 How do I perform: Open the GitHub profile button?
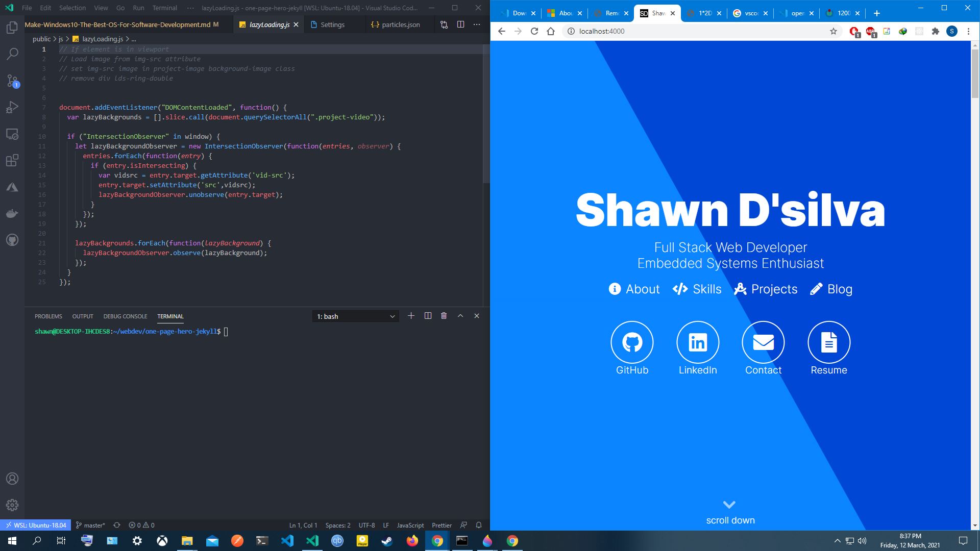click(x=632, y=342)
